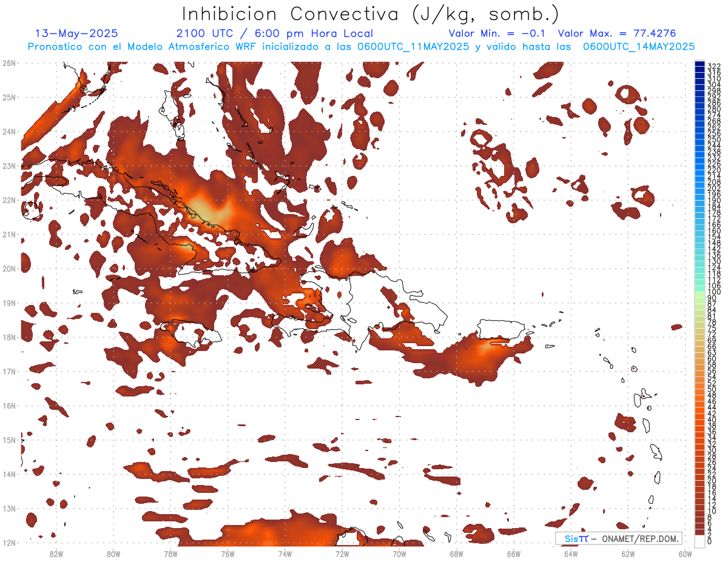Click the '14N' latitude label

[x=8, y=474]
